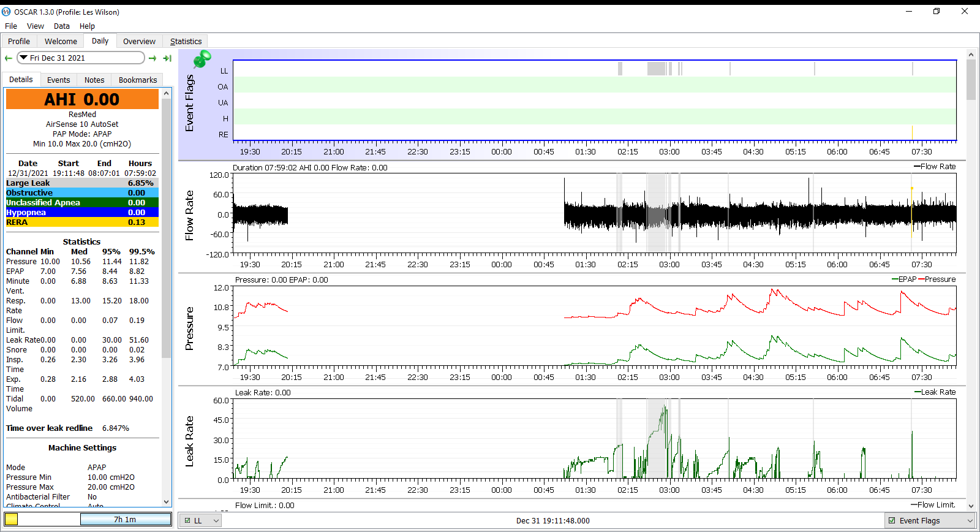
Task: Open the View menu
Action: 36,26
